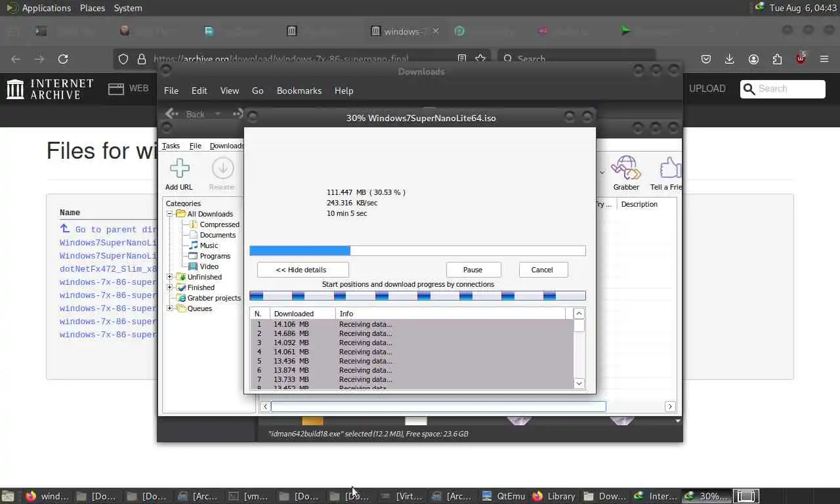Expand the Unfinished tree node
Screen dimensions: 840x504
(x=169, y=277)
